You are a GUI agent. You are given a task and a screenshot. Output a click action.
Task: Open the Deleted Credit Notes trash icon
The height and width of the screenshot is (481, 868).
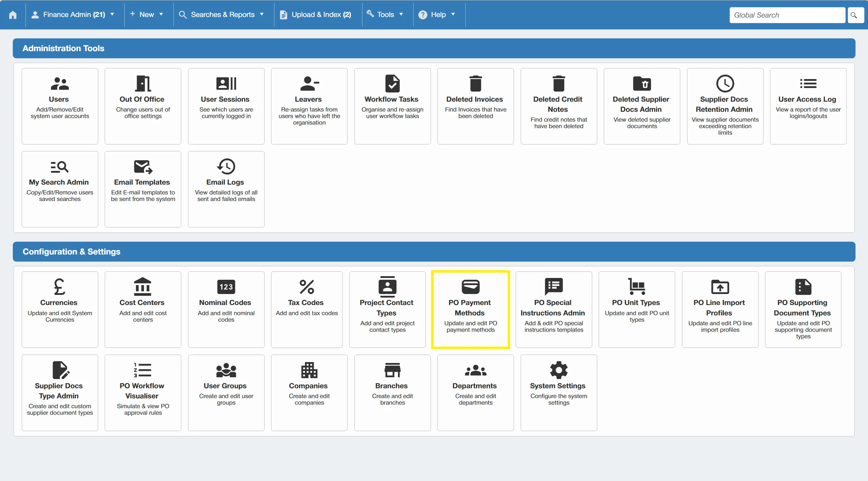[559, 84]
